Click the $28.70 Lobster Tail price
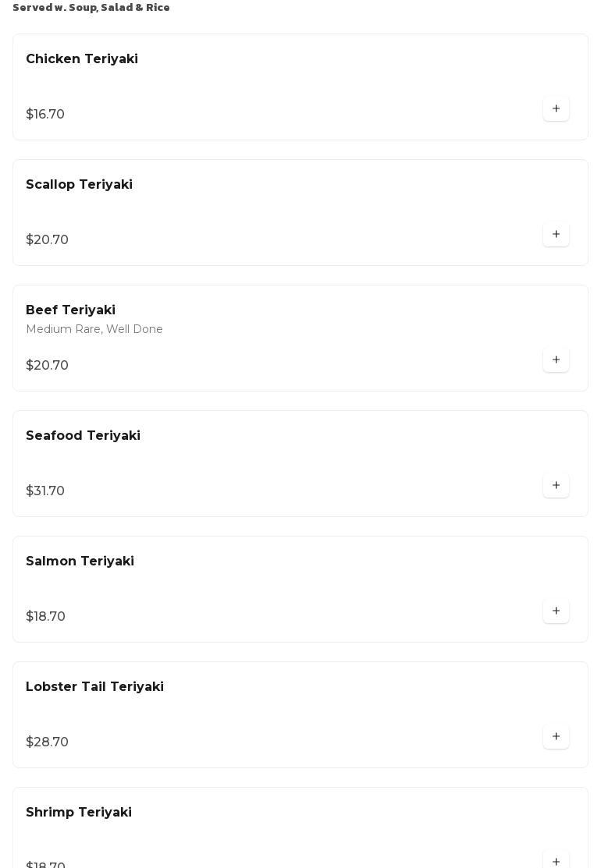This screenshot has height=868, width=601. coord(47,742)
